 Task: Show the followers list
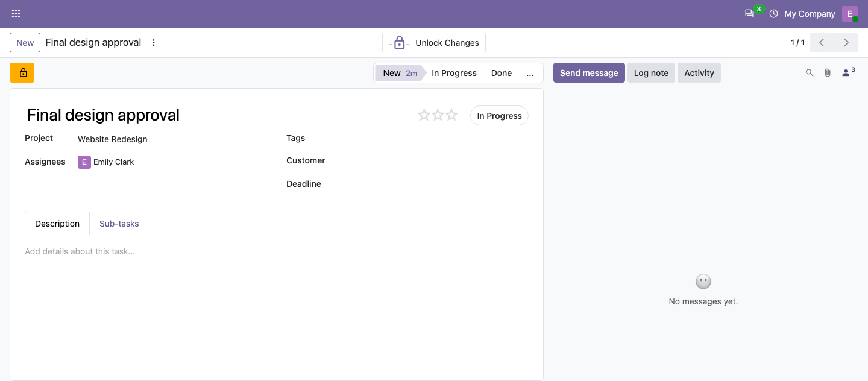point(848,72)
